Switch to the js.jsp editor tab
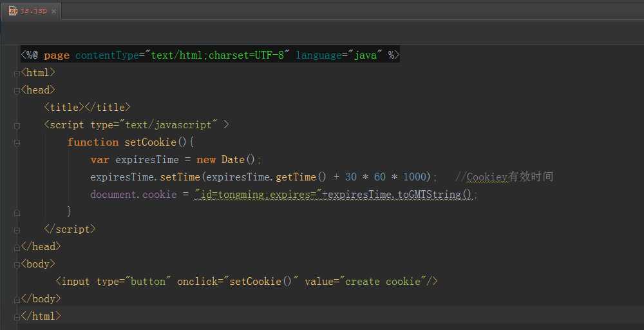This screenshot has height=330, width=644. pos(31,11)
